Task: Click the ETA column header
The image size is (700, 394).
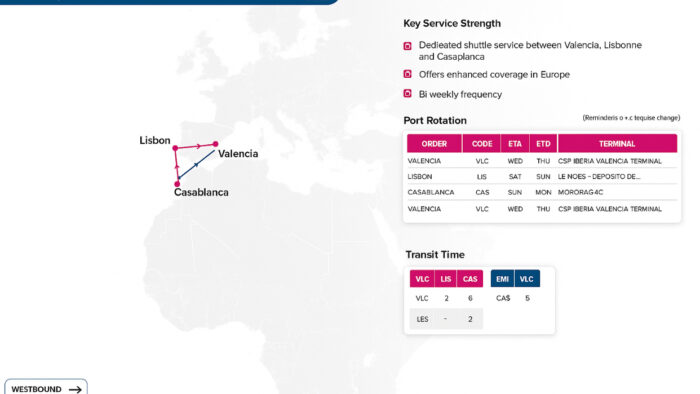Action: (515, 144)
